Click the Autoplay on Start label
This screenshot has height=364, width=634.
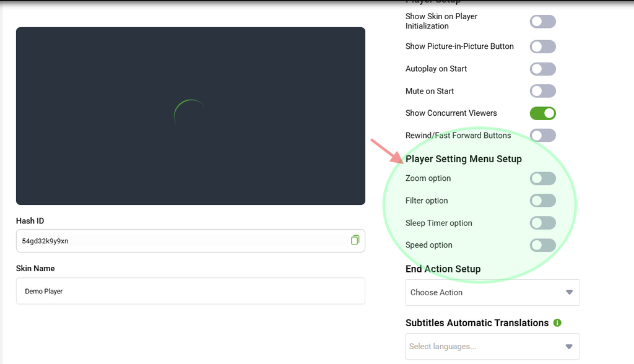pyautogui.click(x=436, y=69)
